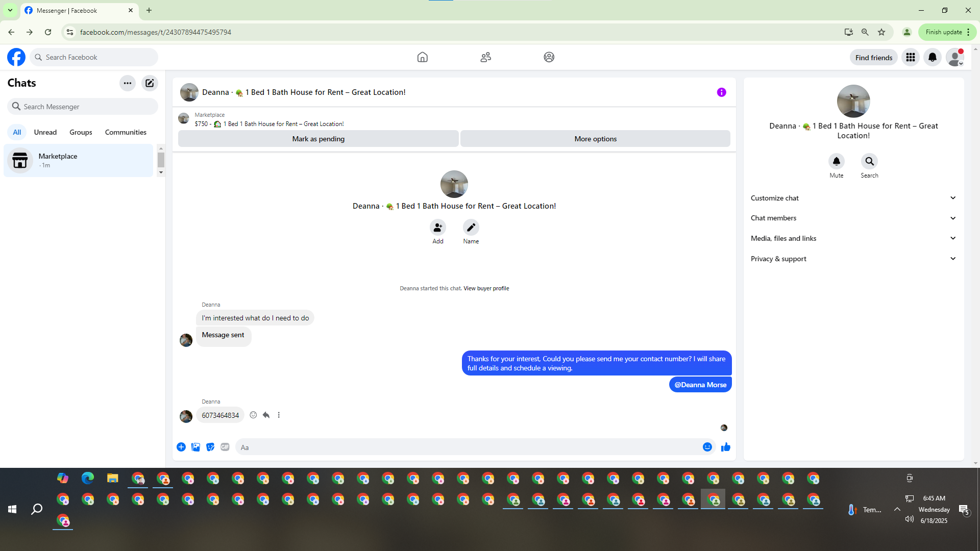Click the Mark as pending button
This screenshot has width=980, height=551.
point(318,139)
